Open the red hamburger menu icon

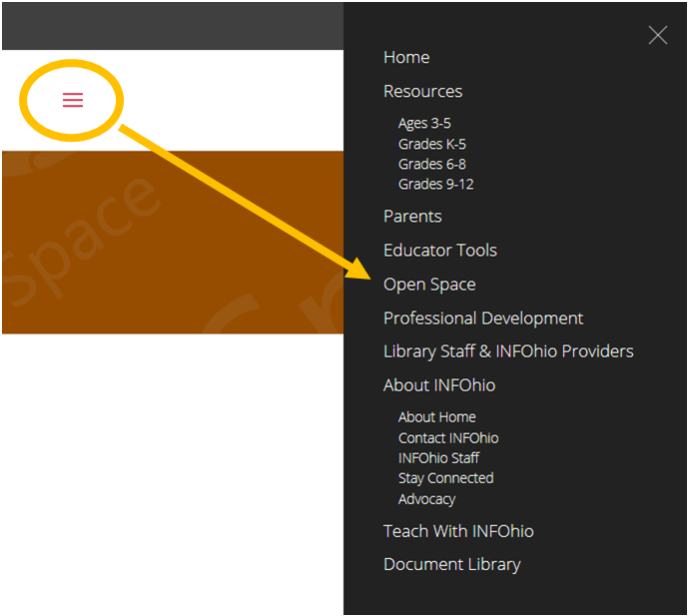pos(73,100)
